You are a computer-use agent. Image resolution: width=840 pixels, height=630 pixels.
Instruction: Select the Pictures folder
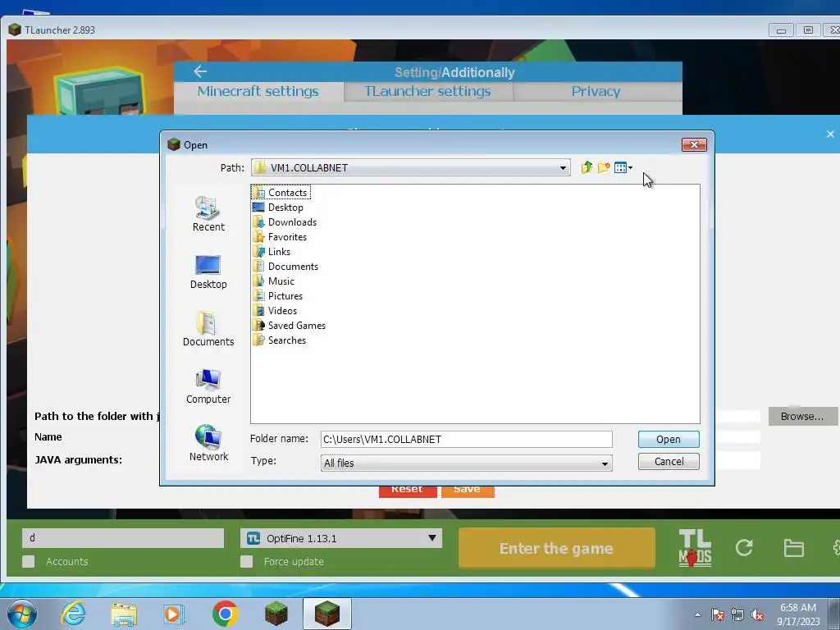(x=277, y=295)
